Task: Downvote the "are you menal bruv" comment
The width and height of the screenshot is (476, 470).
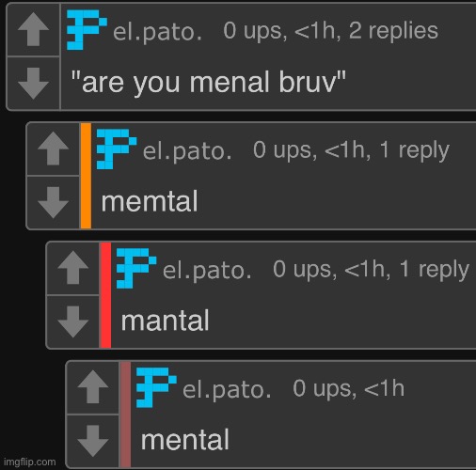Action: pyautogui.click(x=33, y=84)
